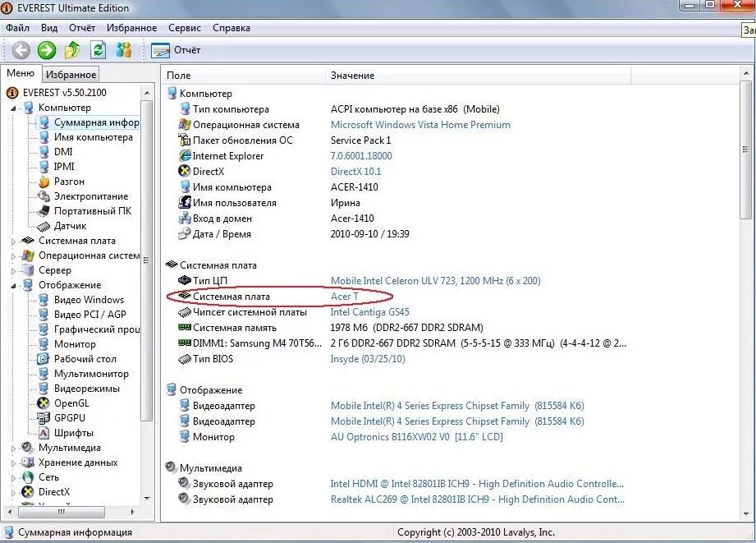This screenshot has height=543, width=756.
Task: Click the Mobile Intel Celeron ULV 723 link
Action: pyautogui.click(x=435, y=281)
